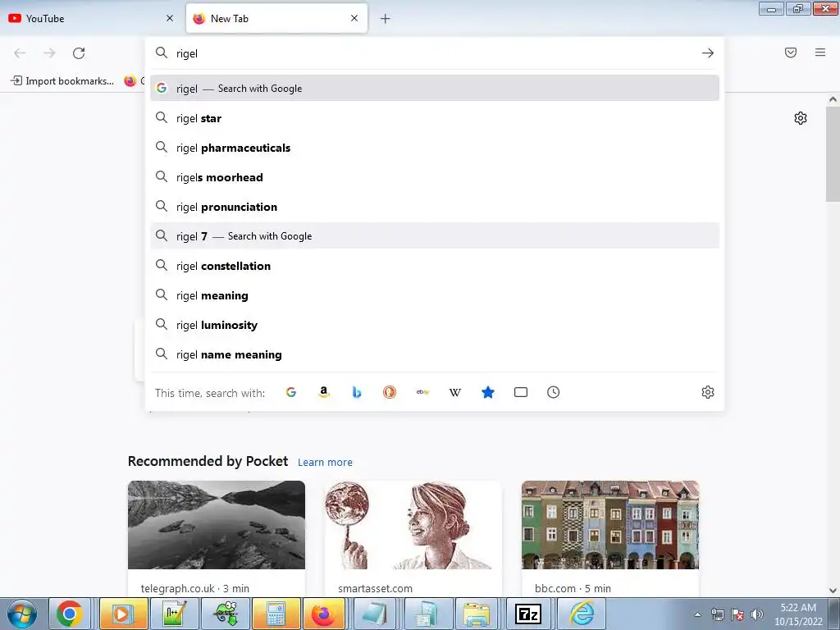Screen dimensions: 840x630
Task: Choose rigel Search with Google suggestion
Action: (435, 89)
